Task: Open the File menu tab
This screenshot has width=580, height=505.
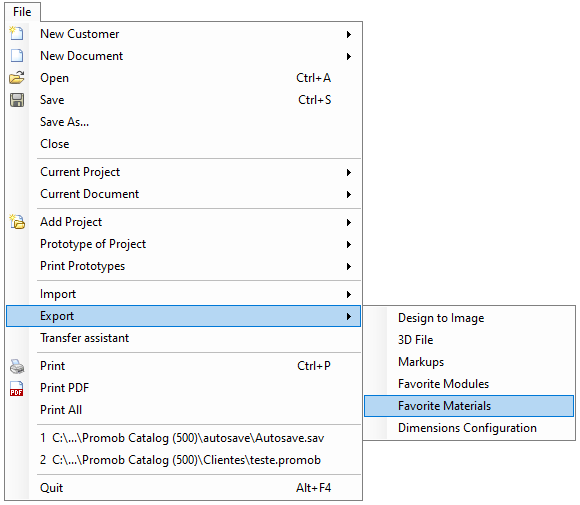Action: coord(22,12)
